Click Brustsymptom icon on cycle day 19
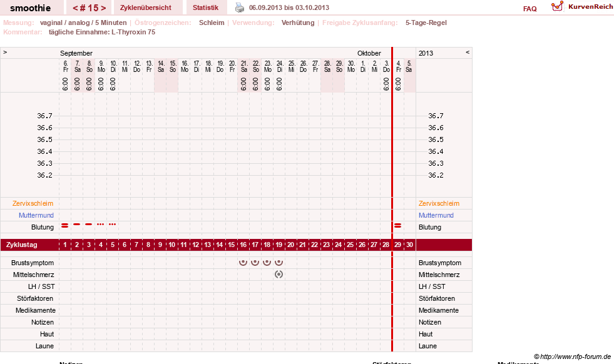This screenshot has height=364, width=614. [279, 263]
